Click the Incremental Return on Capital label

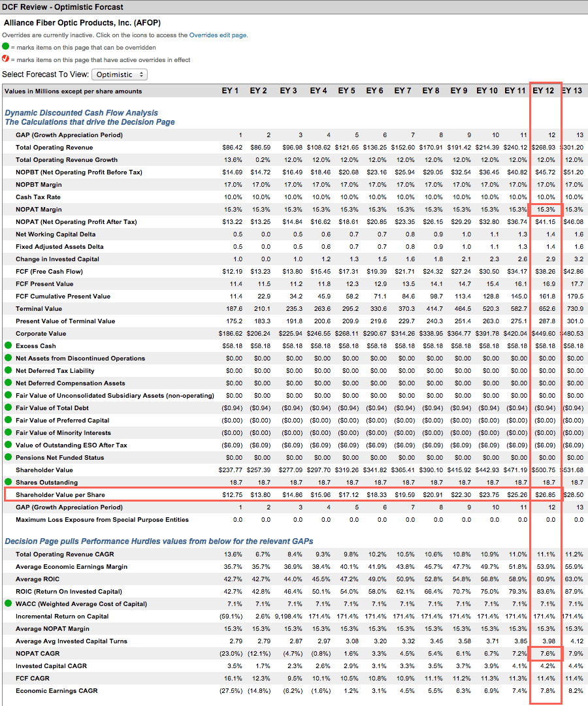tap(62, 616)
